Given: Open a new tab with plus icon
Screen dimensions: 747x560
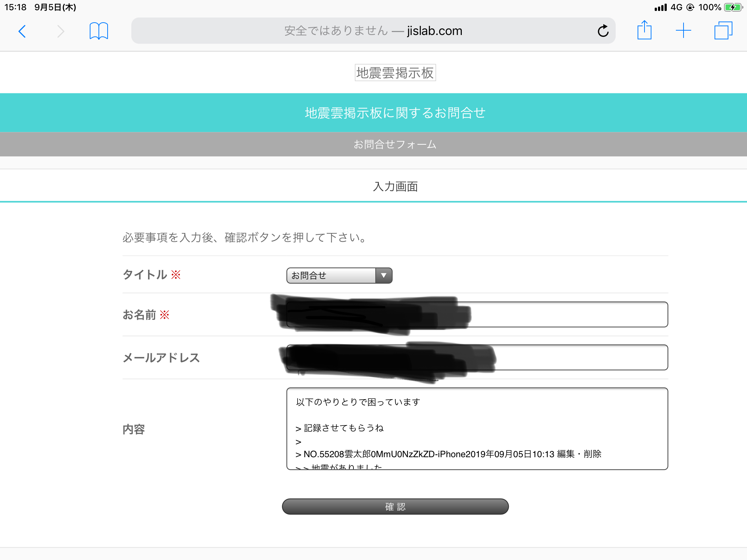Looking at the screenshot, I should 683,31.
